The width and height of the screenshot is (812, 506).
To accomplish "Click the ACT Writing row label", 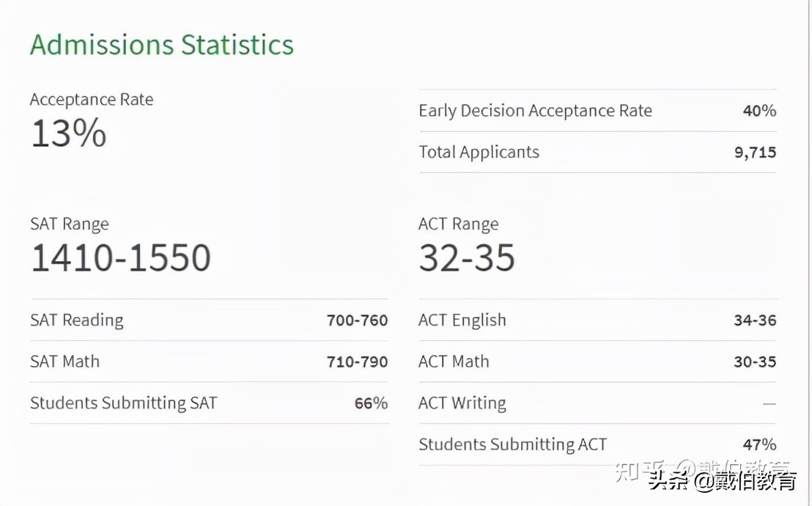I will (x=462, y=403).
